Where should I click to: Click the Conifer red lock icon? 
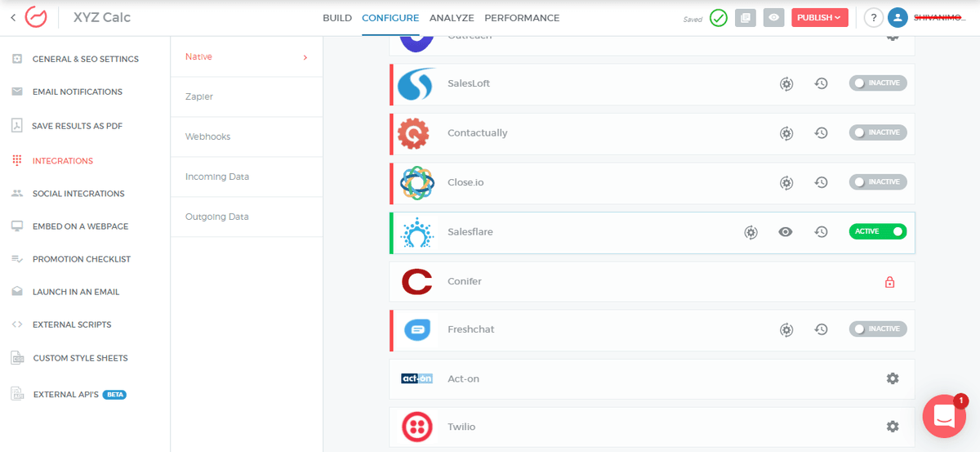pyautogui.click(x=890, y=282)
